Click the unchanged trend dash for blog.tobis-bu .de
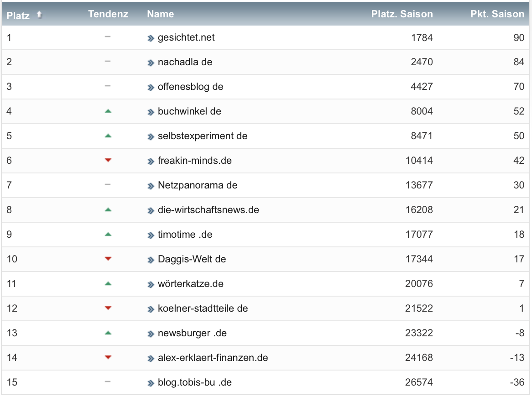Screen dimensions: 532x397 (x=108, y=382)
